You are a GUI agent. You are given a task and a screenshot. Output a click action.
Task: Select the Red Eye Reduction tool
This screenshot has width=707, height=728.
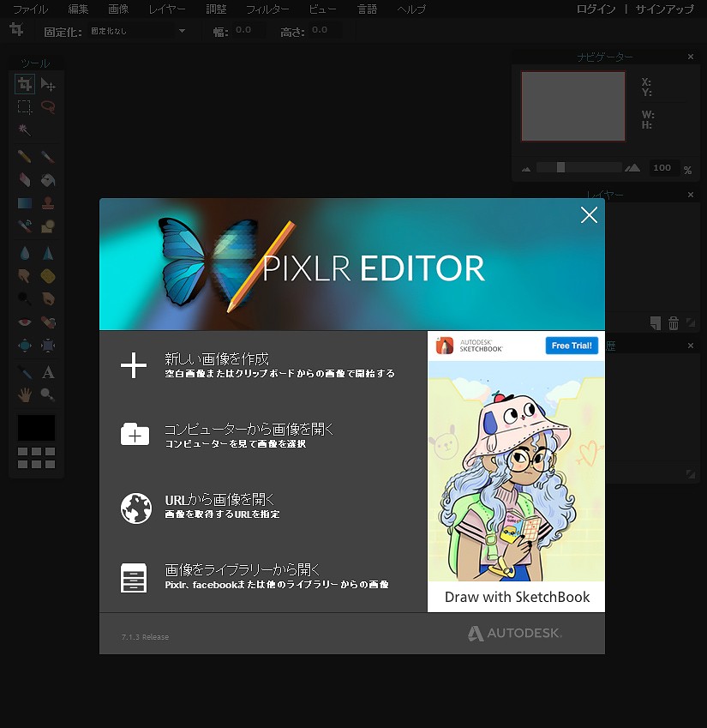click(x=25, y=322)
